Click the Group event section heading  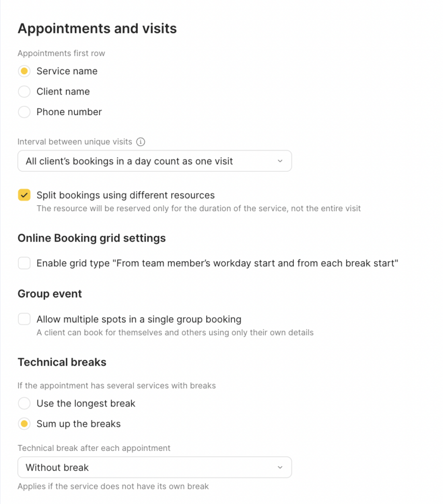coord(50,294)
